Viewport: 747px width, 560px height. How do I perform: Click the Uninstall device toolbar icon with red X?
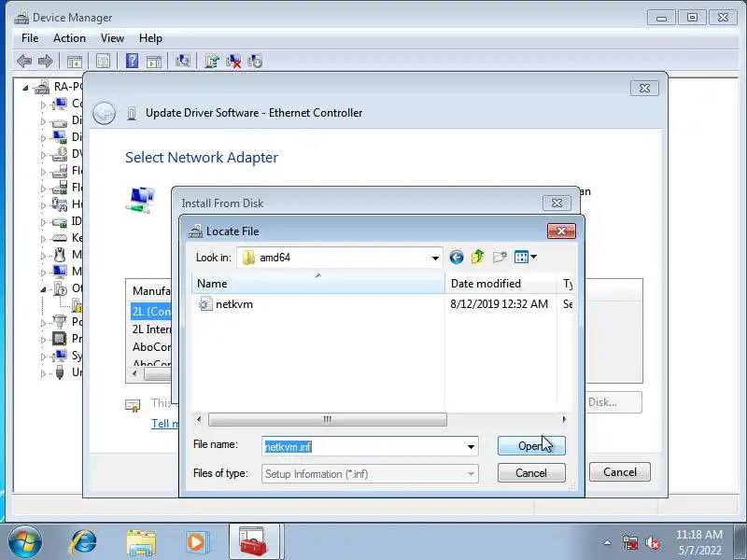[x=233, y=61]
